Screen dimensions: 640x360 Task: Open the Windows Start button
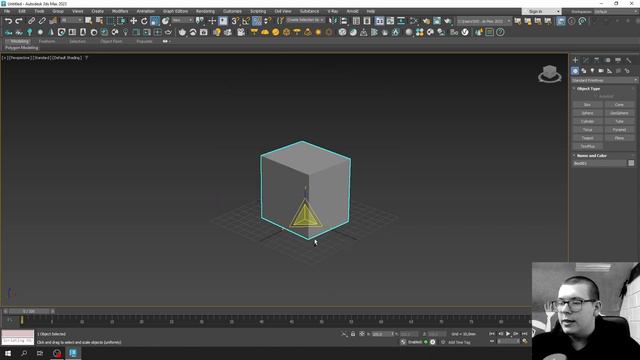[x=8, y=353]
